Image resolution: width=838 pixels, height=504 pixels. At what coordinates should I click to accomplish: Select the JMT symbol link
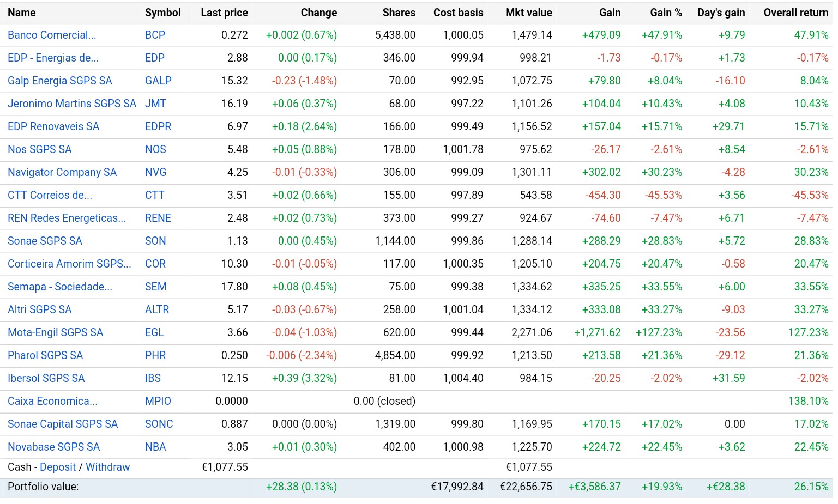point(155,104)
